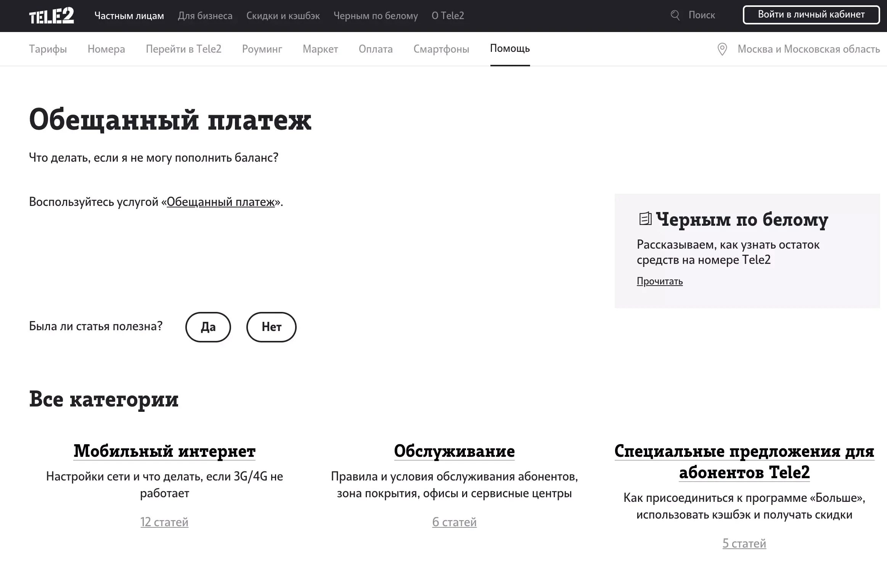Click the newspaper icon beside Черным по белому
The height and width of the screenshot is (588, 887).
(645, 218)
